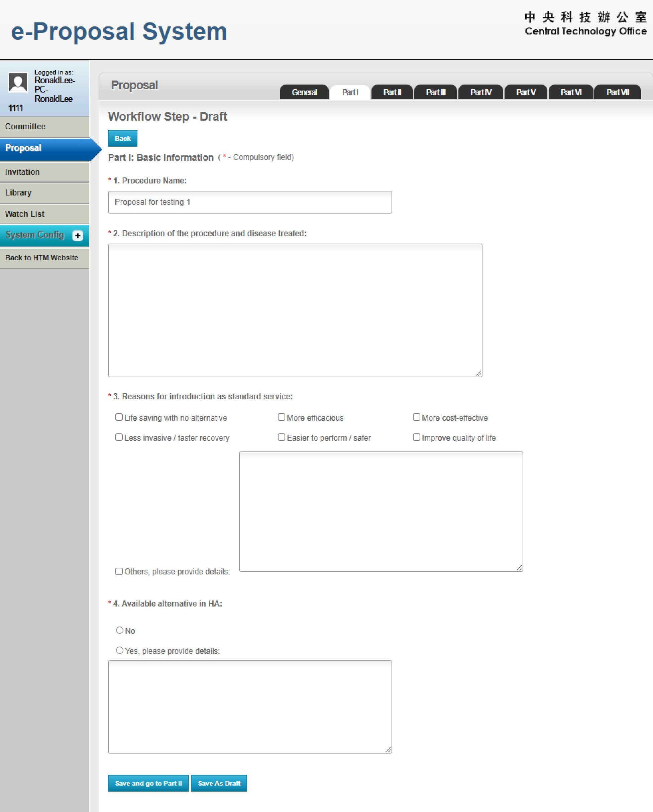This screenshot has height=812, width=653.
Task: Check the More efficacious option
Action: coord(282,417)
